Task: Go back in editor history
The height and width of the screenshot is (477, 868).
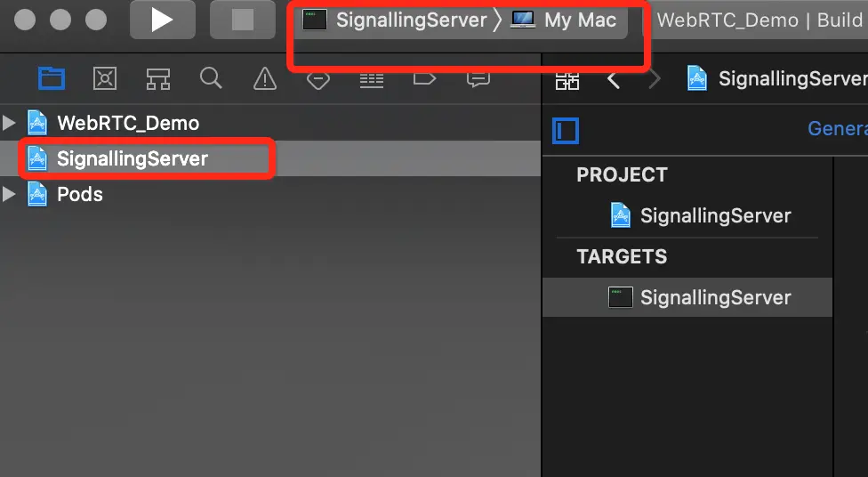Action: point(614,80)
